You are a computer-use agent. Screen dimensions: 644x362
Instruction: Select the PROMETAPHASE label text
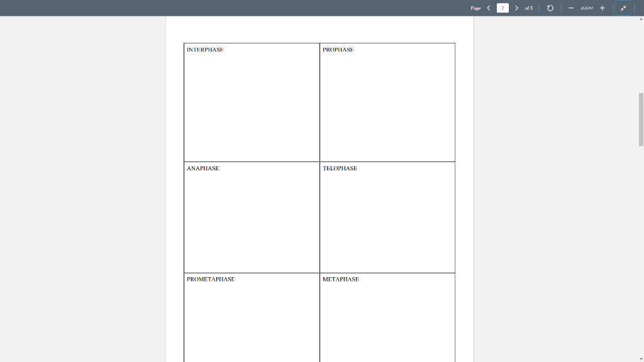click(211, 279)
